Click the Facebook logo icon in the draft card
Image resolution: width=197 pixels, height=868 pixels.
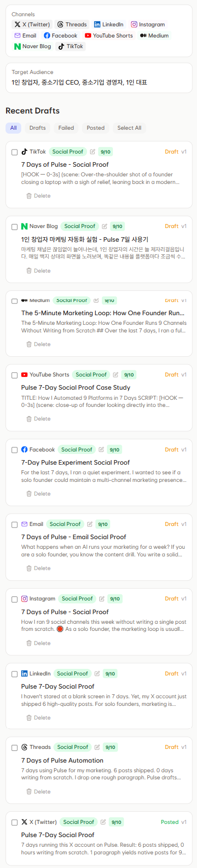click(x=24, y=449)
